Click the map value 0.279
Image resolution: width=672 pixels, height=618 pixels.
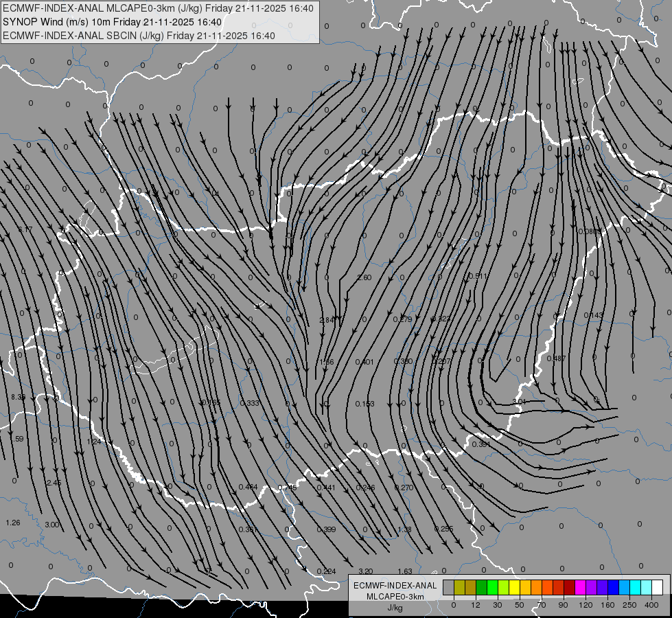coord(402,319)
